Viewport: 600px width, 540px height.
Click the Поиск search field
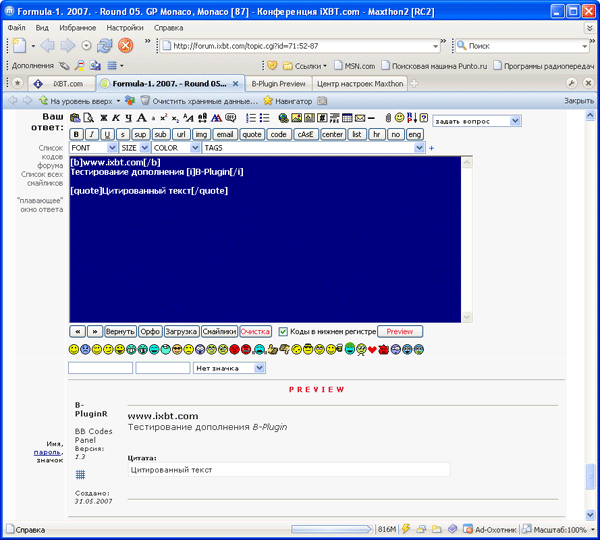523,46
